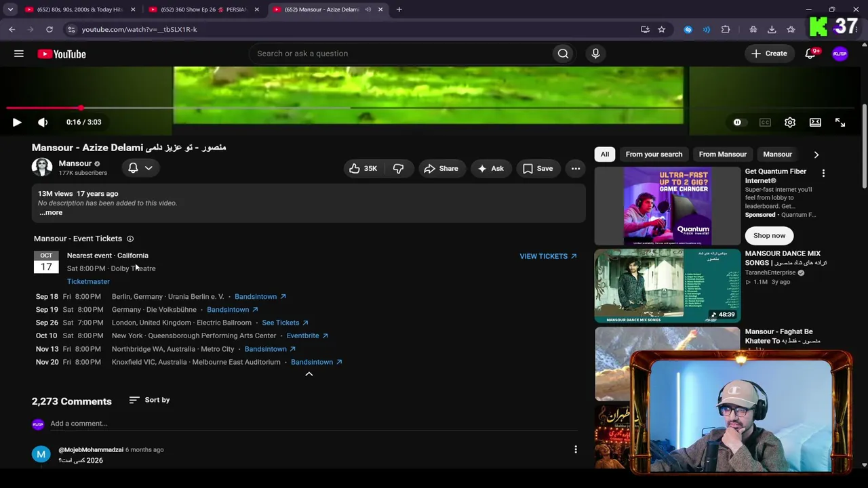Open Mansour channel avatar
The image size is (868, 488).
[x=42, y=167]
